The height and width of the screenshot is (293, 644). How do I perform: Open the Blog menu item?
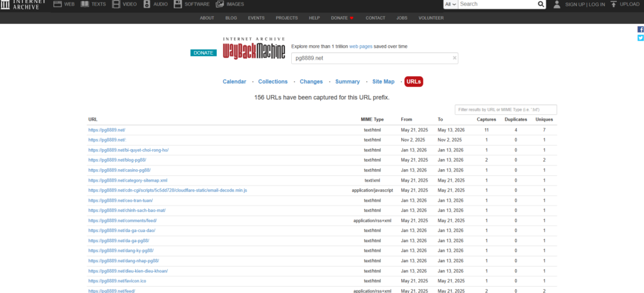click(231, 18)
